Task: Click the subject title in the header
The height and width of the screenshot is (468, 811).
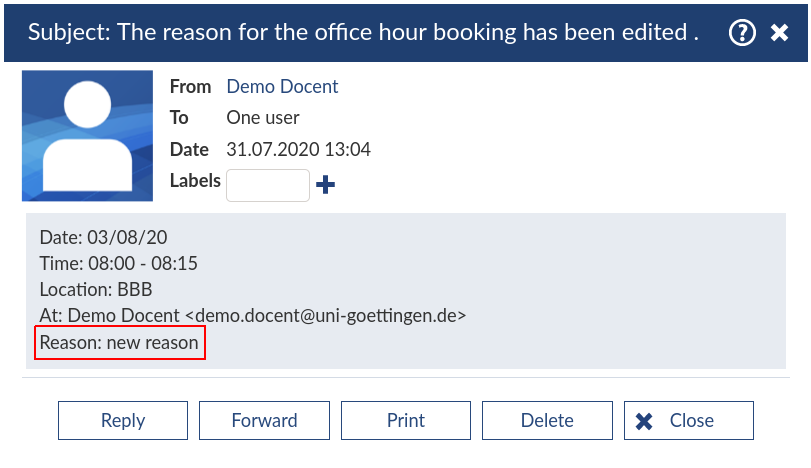Action: click(x=363, y=32)
